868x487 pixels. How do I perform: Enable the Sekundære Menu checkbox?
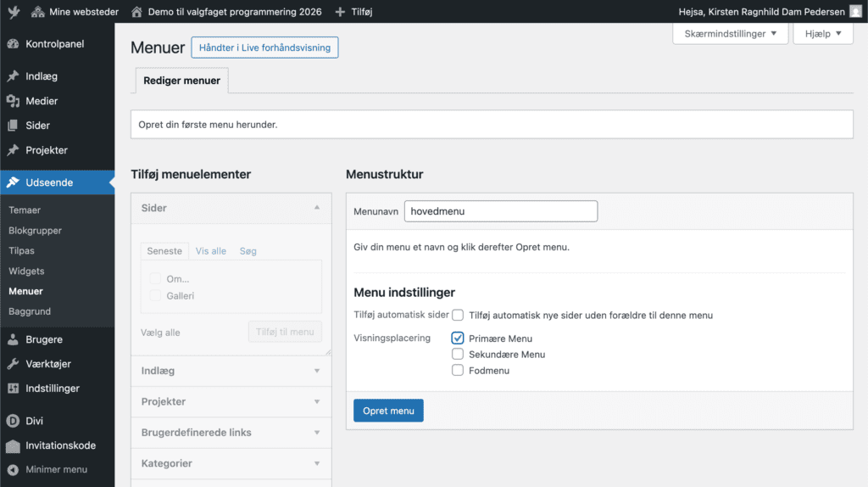pyautogui.click(x=458, y=355)
